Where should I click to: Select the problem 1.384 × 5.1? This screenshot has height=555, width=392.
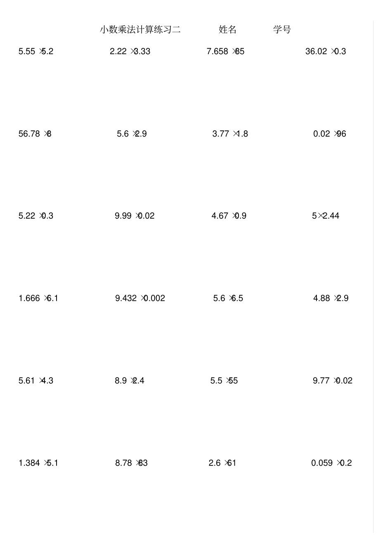tap(38, 463)
